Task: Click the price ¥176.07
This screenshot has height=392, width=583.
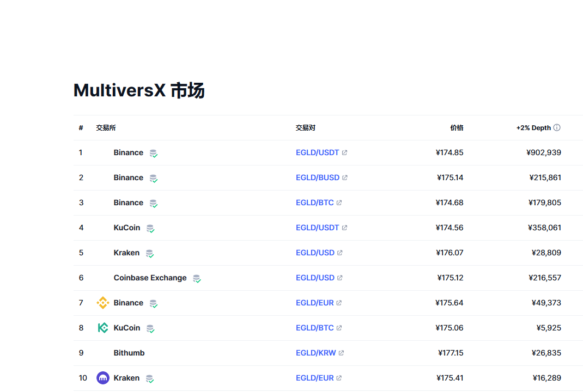Action: 450,253
